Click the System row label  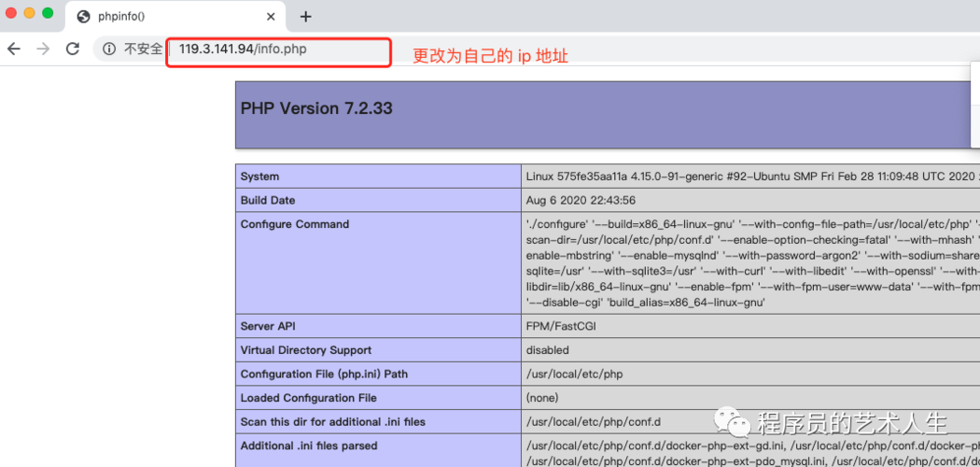259,177
